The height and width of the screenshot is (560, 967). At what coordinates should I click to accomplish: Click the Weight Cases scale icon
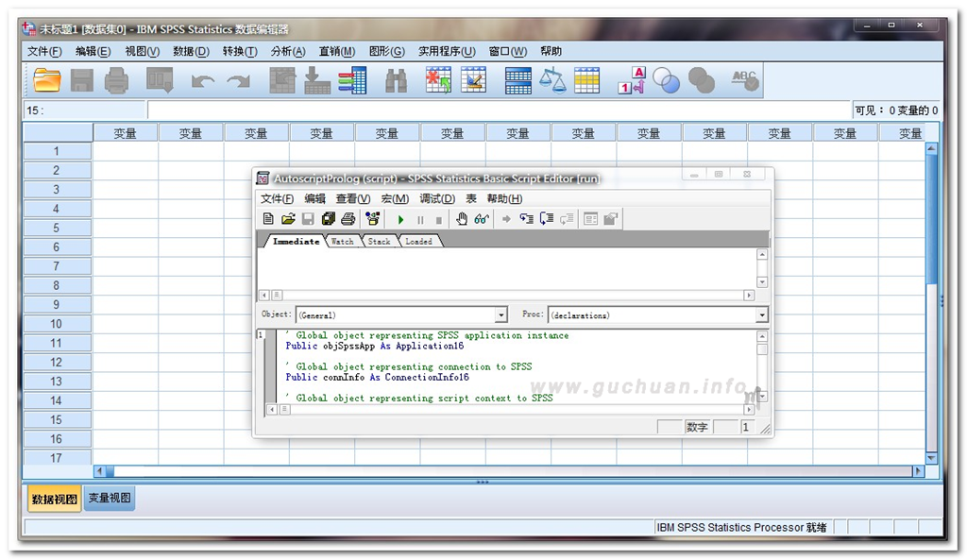click(552, 81)
